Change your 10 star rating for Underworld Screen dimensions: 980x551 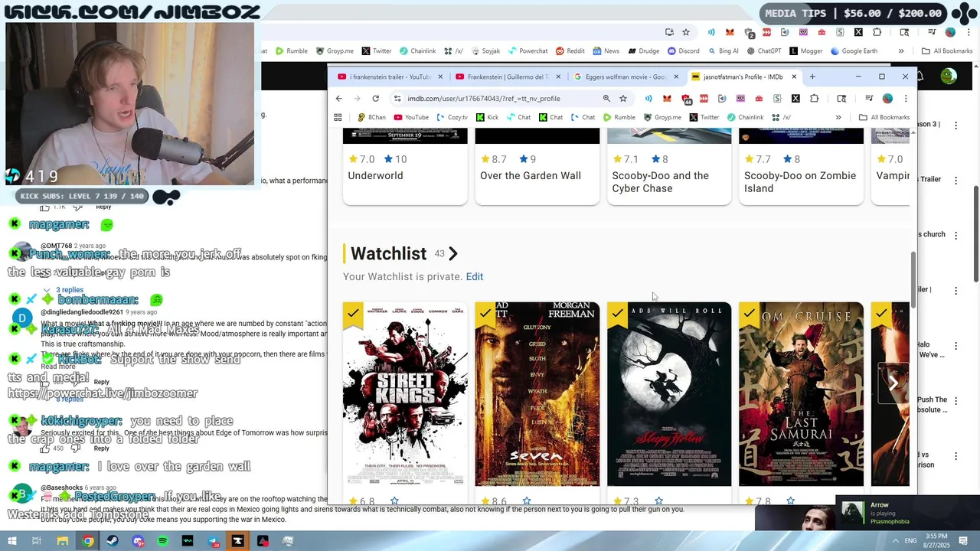click(x=395, y=159)
